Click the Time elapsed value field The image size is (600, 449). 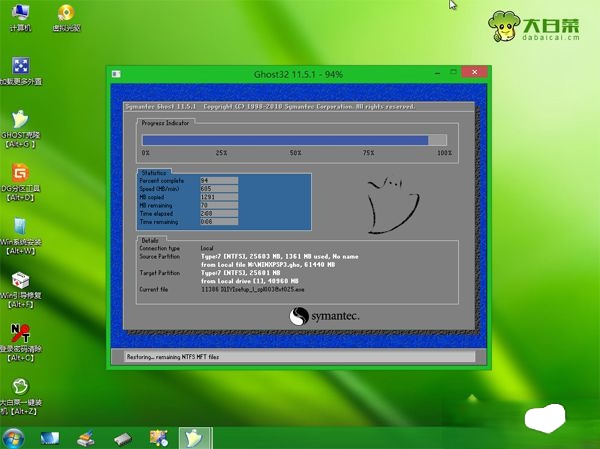click(219, 214)
